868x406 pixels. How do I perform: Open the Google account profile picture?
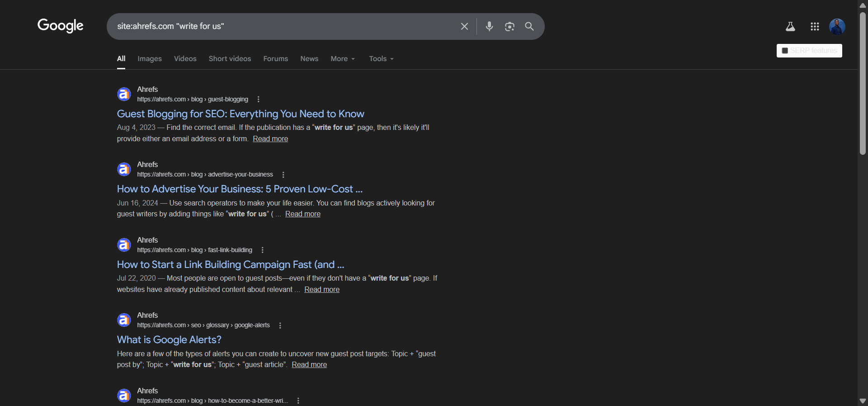click(x=837, y=27)
